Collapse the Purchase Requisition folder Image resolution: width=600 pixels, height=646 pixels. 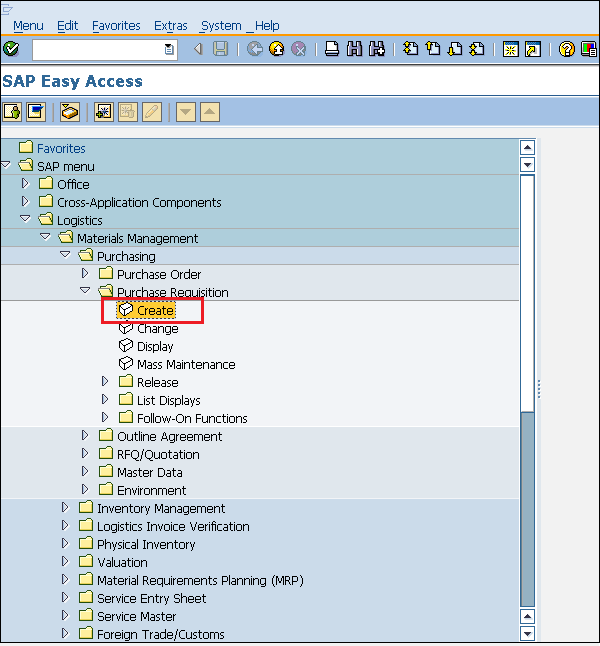tap(85, 290)
